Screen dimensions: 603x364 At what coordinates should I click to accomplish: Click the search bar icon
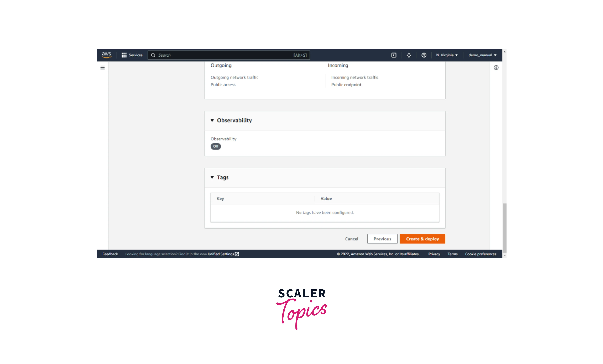[x=154, y=55]
